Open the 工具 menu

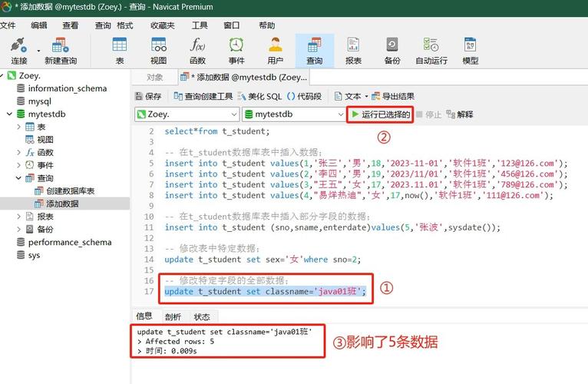coord(200,25)
